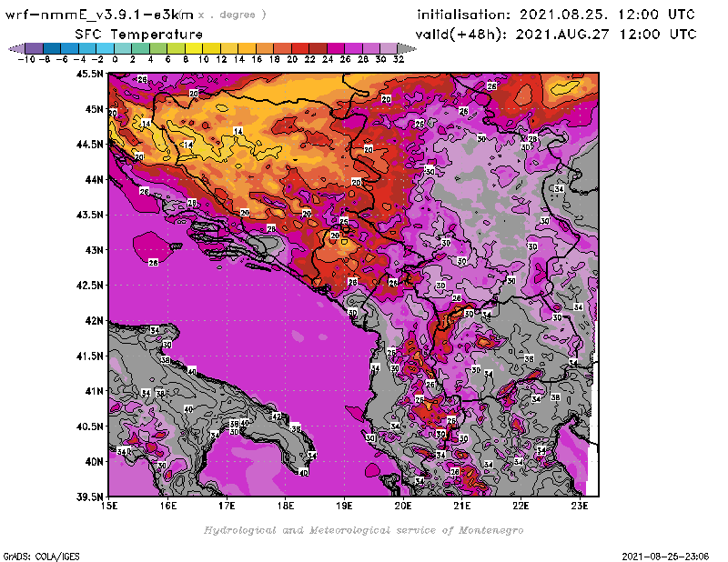Click the 45N latitude axis label
This screenshot has width=728, height=562.
click(x=95, y=109)
